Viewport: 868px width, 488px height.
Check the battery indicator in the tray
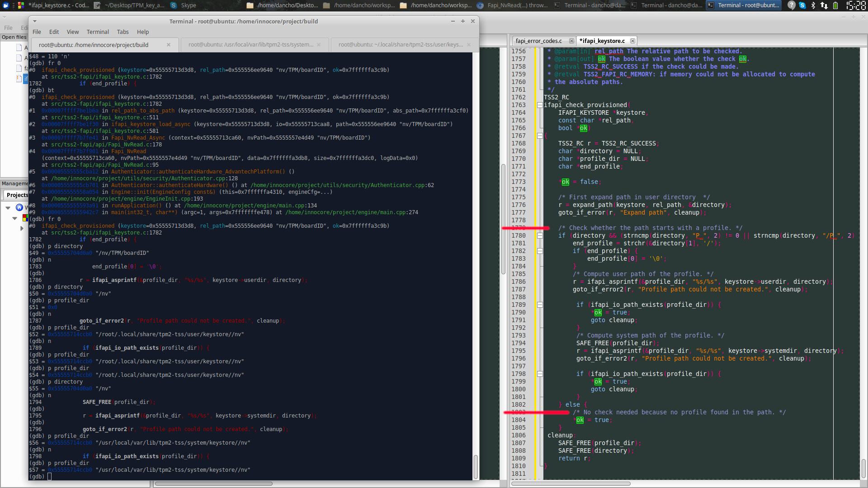point(836,6)
